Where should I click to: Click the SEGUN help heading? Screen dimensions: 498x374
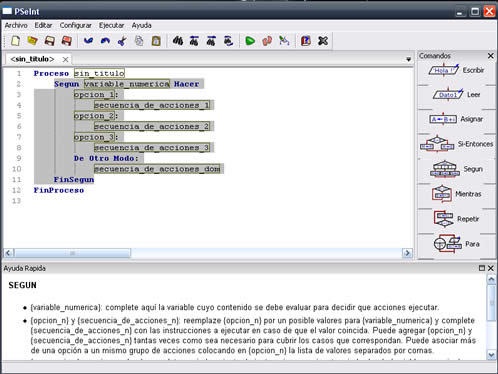(x=22, y=285)
